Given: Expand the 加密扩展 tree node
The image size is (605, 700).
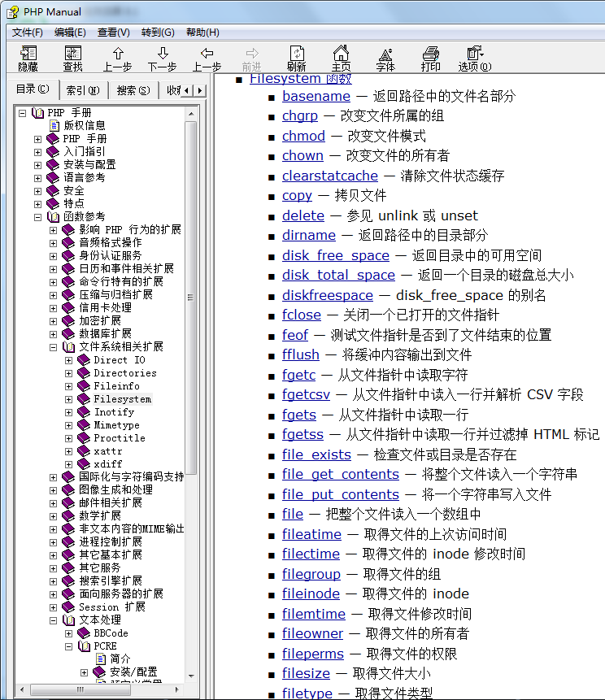Looking at the screenshot, I should 53,321.
